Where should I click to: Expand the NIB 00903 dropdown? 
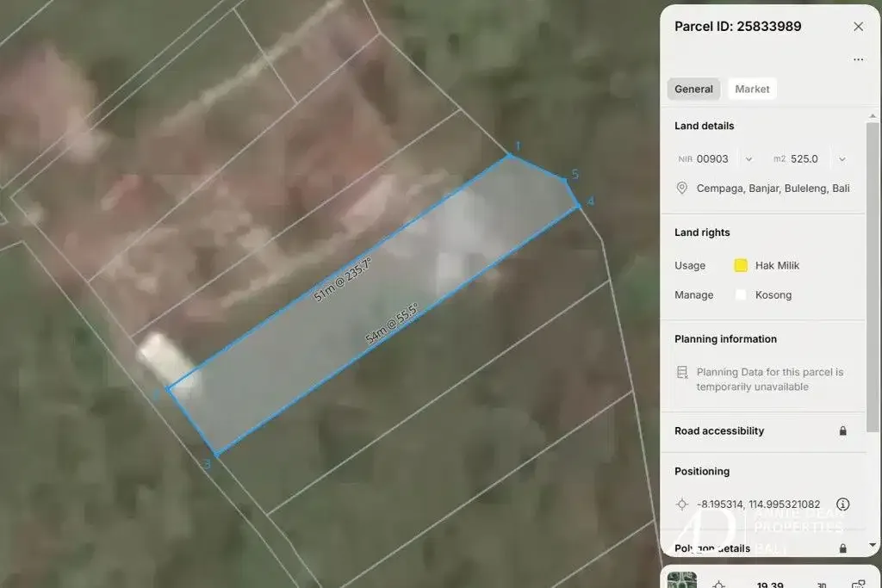(x=748, y=159)
